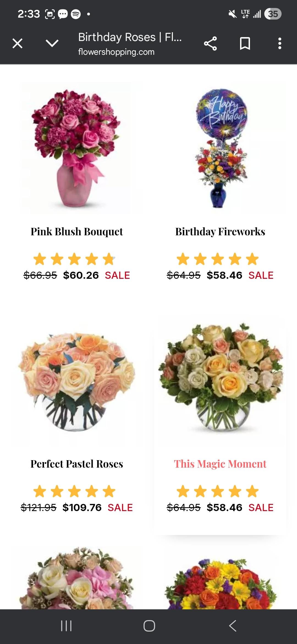Click the star rating under Birthday Fireworks

(x=218, y=259)
